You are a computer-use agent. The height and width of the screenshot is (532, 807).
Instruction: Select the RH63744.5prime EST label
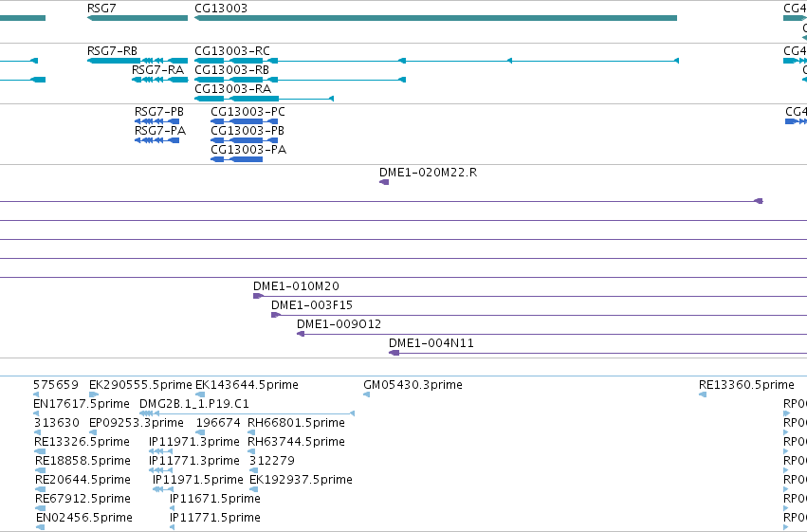[x=296, y=442]
